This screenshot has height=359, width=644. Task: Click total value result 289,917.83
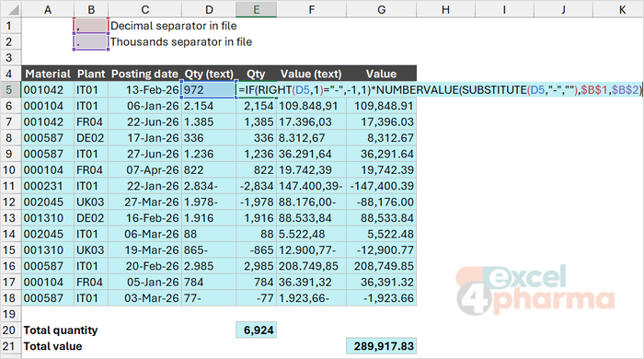pyautogui.click(x=381, y=346)
